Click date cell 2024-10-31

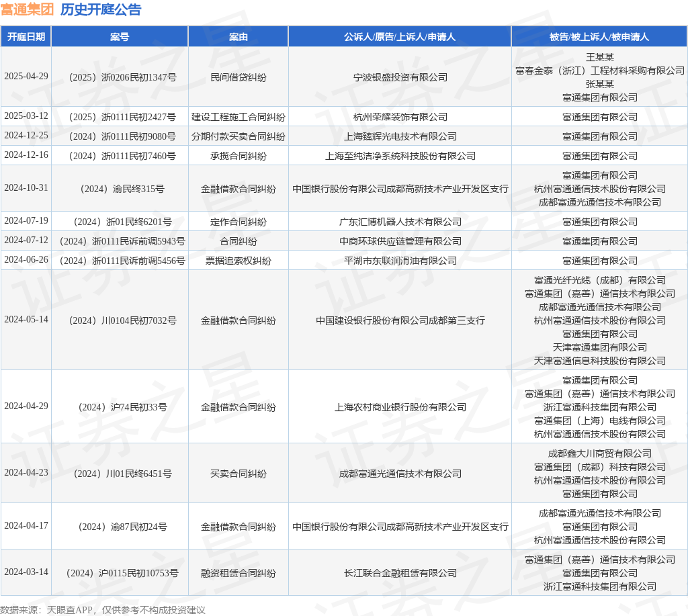click(26, 188)
